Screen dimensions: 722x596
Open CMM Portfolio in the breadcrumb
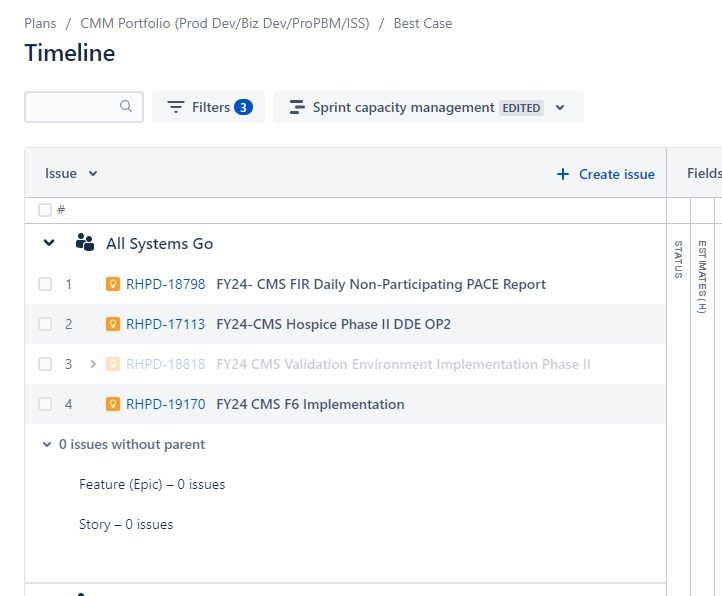[225, 23]
